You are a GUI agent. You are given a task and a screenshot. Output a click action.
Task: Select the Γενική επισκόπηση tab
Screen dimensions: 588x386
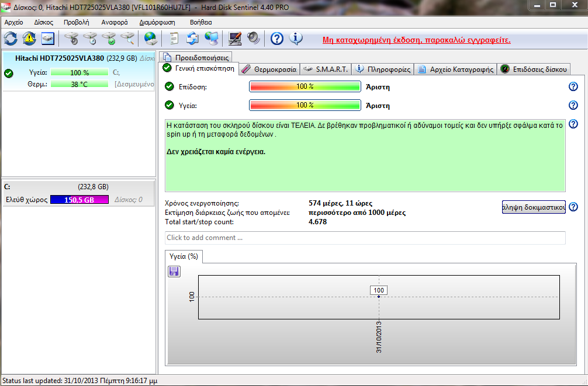coord(199,68)
